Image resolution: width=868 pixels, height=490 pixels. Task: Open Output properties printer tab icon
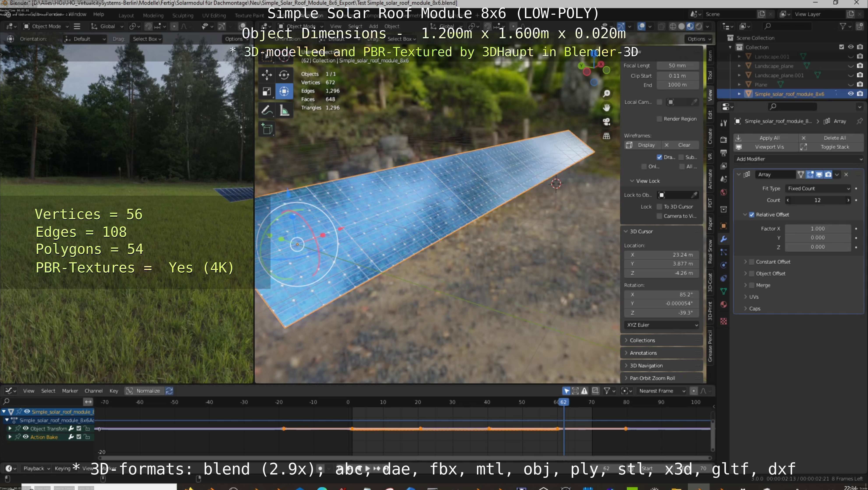(723, 153)
